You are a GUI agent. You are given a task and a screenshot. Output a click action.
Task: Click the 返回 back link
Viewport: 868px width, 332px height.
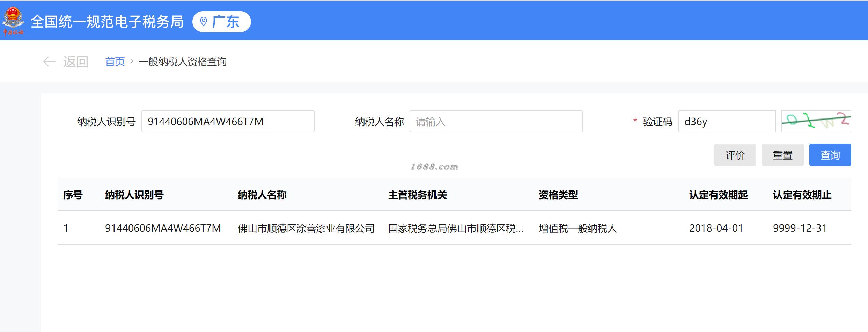[x=75, y=62]
